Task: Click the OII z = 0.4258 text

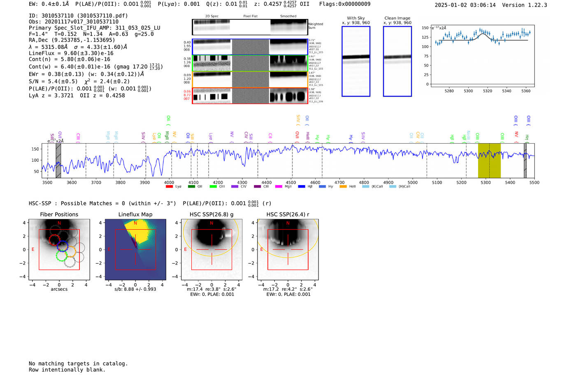Action: 102,95
